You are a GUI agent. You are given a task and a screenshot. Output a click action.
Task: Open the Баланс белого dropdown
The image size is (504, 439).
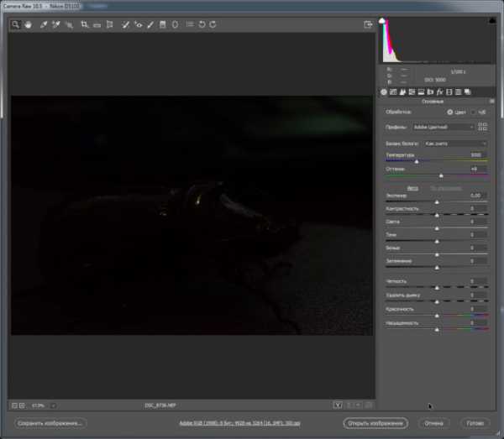point(454,144)
